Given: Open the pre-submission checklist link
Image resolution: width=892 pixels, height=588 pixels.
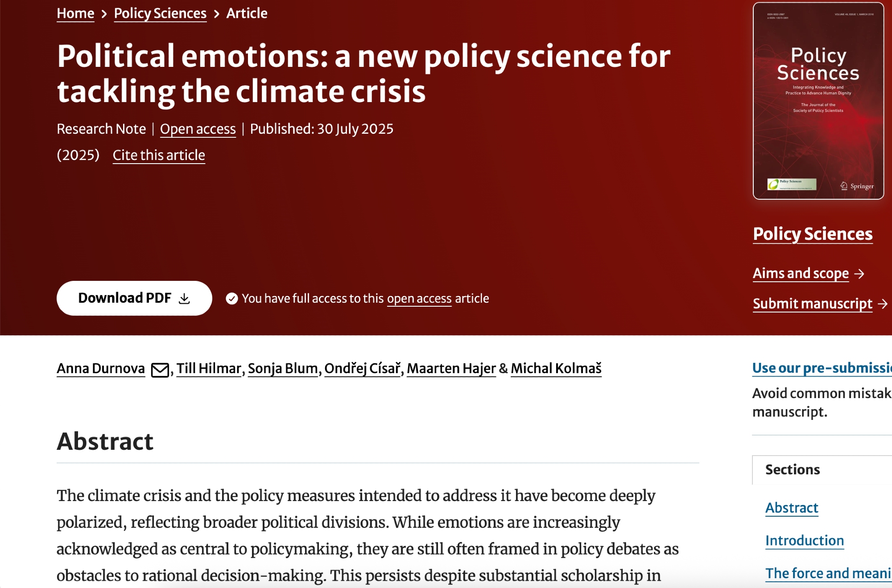Looking at the screenshot, I should coord(822,368).
